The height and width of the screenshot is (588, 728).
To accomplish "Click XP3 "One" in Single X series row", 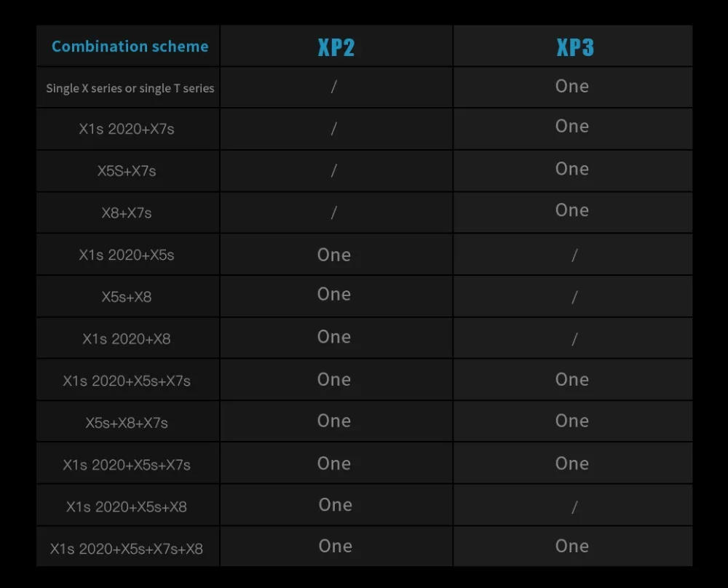I will [572, 87].
